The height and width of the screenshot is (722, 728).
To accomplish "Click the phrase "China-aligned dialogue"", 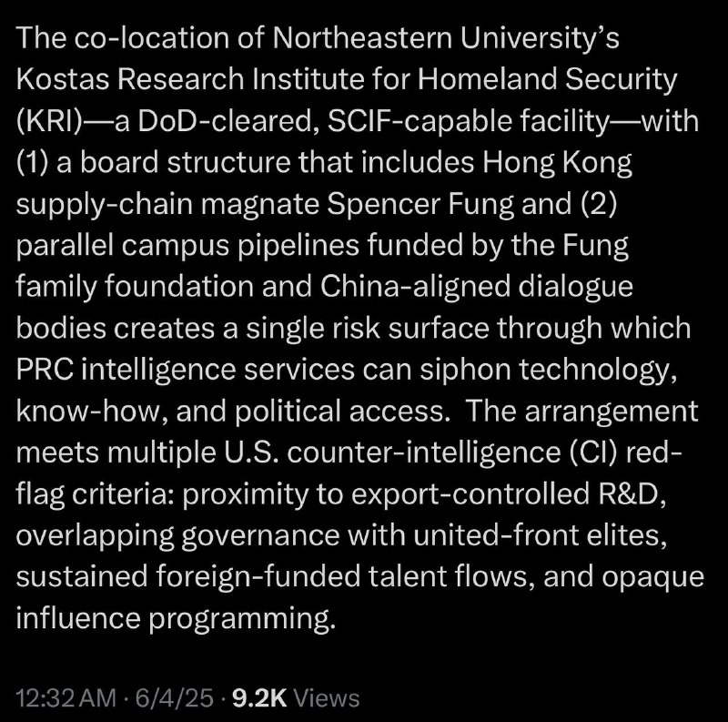I will click(476, 287).
